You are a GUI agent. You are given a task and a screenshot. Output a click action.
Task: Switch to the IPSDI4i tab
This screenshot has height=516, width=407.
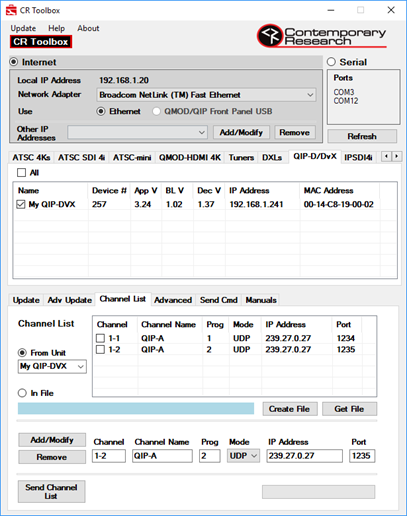tap(358, 157)
